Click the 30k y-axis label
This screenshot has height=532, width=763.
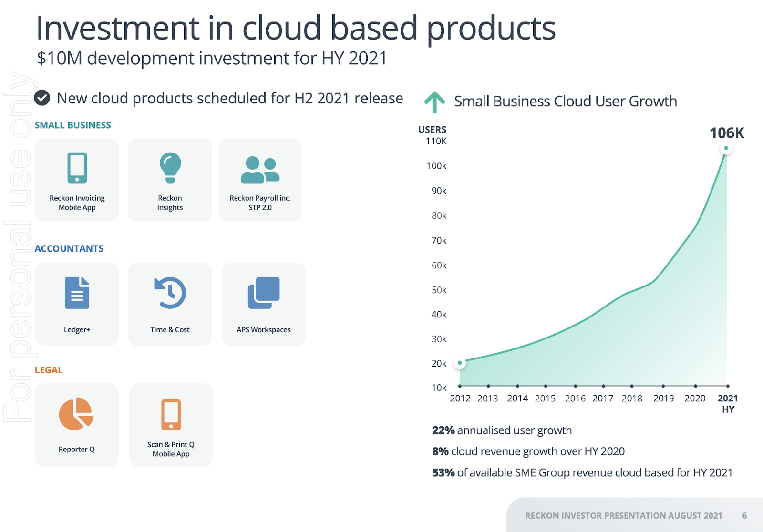tap(439, 339)
